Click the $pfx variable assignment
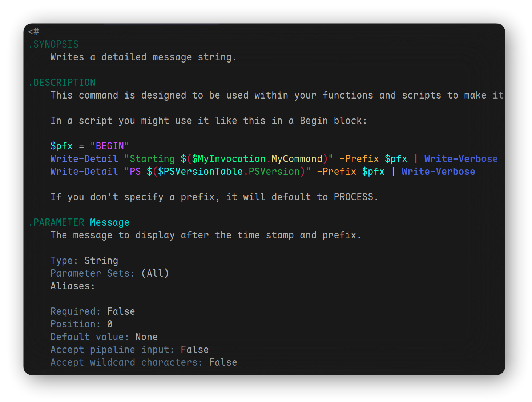The width and height of the screenshot is (532, 402). pos(61,146)
